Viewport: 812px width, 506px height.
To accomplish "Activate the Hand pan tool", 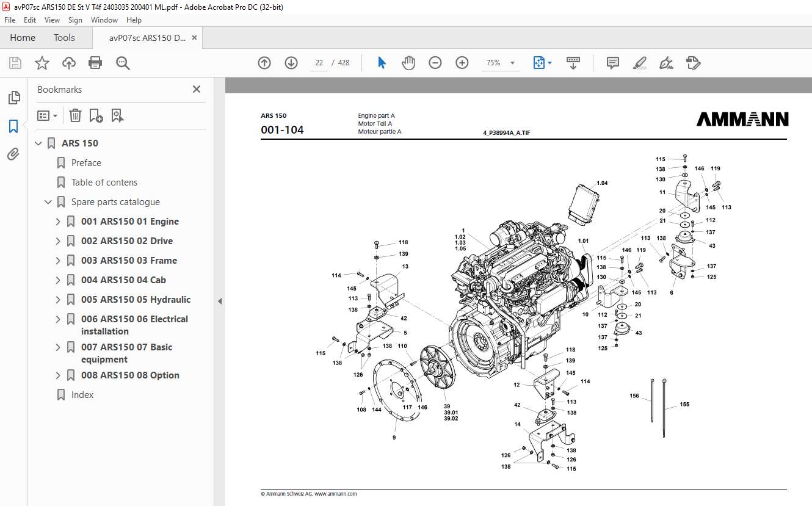I will [x=408, y=63].
